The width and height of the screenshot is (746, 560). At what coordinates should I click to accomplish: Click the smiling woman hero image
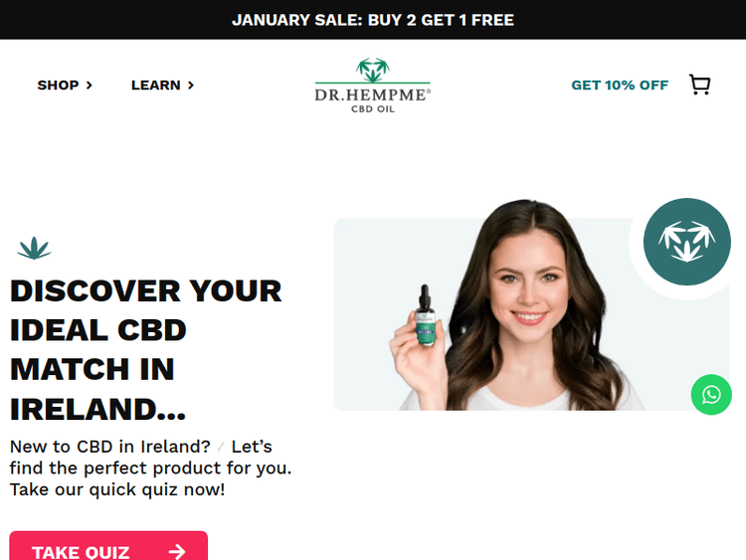(x=516, y=305)
